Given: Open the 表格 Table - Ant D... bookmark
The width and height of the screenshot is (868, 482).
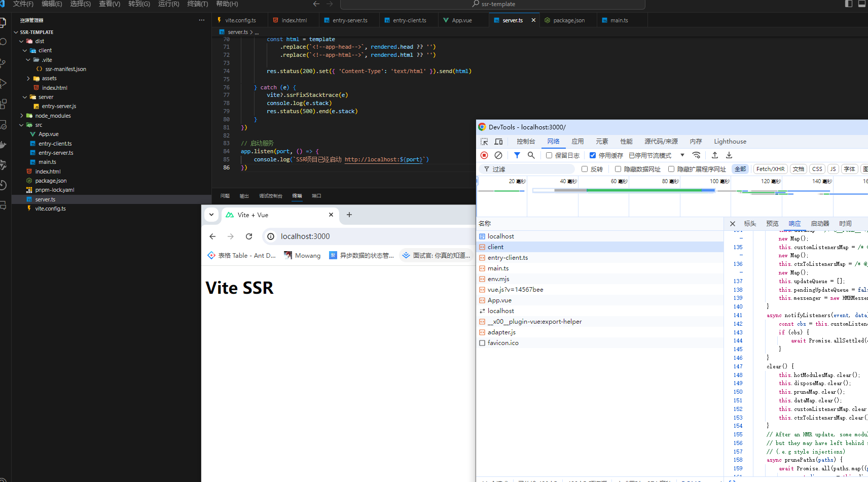Looking at the screenshot, I should tap(242, 256).
